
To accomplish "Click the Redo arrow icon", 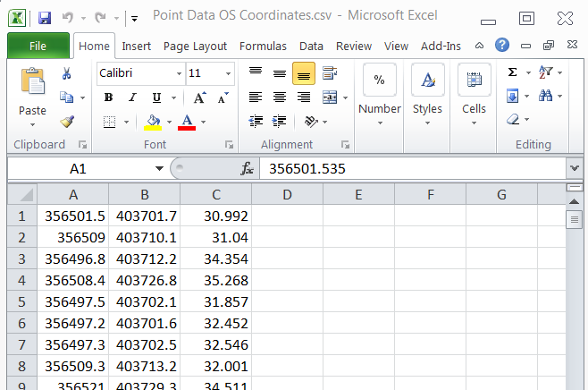I will point(100,17).
